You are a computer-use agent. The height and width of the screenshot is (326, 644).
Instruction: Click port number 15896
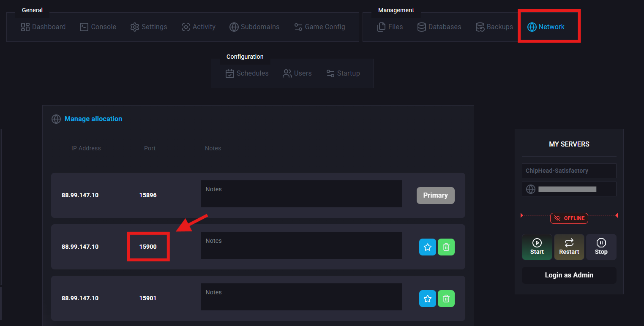pos(148,196)
